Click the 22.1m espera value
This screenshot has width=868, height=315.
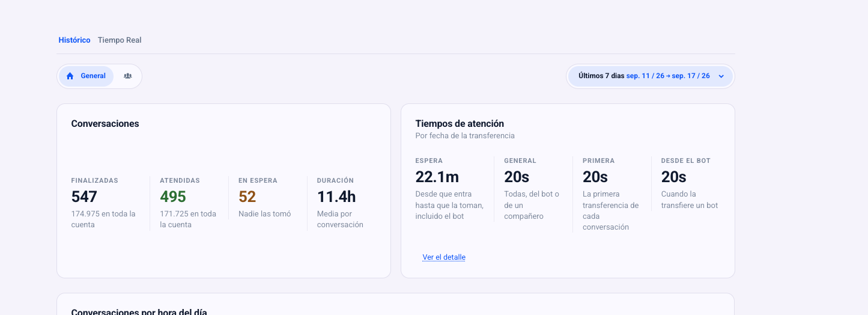click(437, 177)
